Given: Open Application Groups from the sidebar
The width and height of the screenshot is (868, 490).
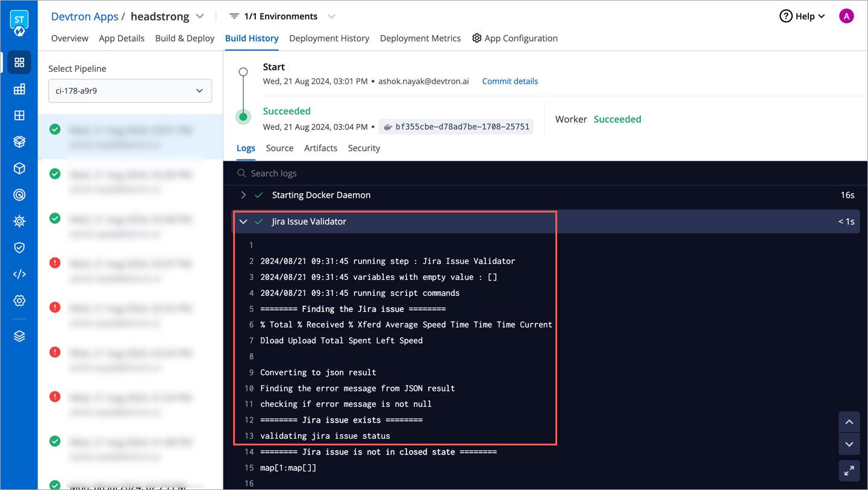Looking at the screenshot, I should point(19,115).
